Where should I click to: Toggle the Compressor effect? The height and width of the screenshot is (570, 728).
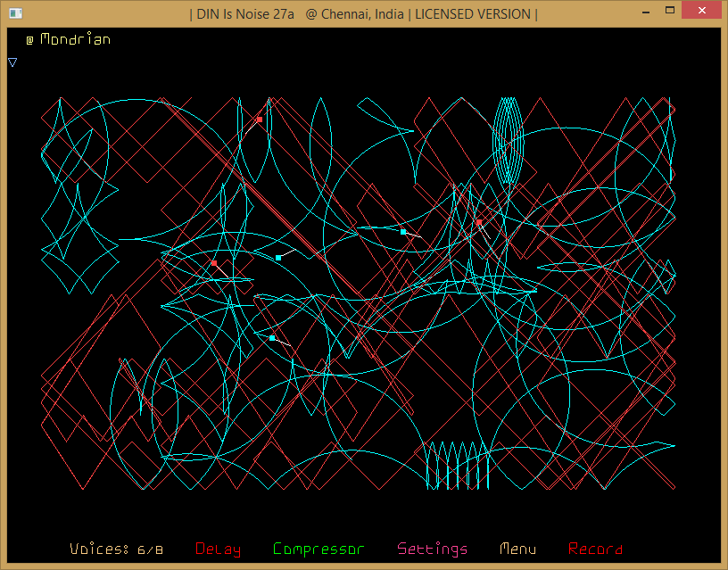tap(318, 549)
